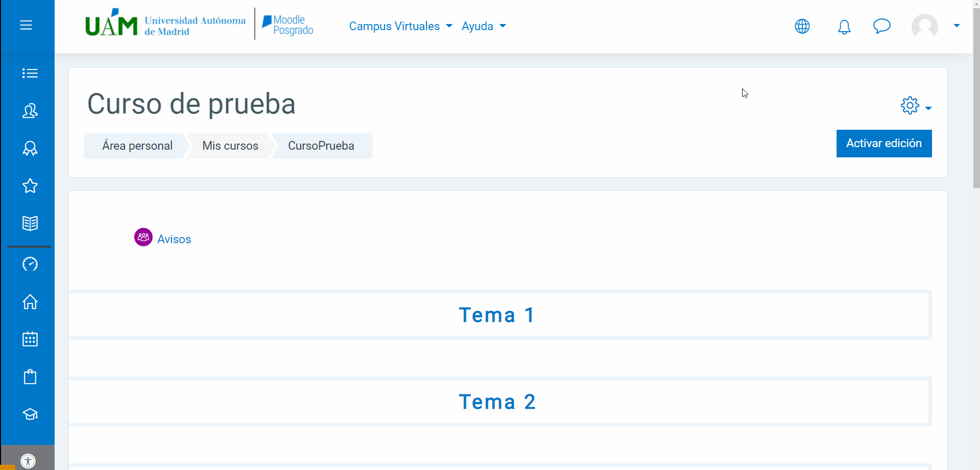Open the participants icon in sidebar
The image size is (980, 470).
[x=30, y=111]
